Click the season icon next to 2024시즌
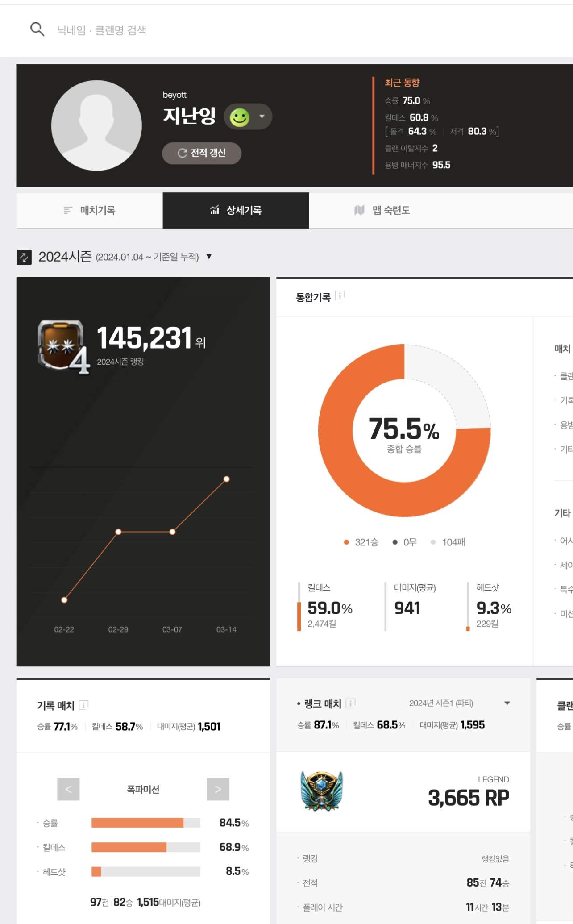Viewport: 573px width, 924px height. 24,257
